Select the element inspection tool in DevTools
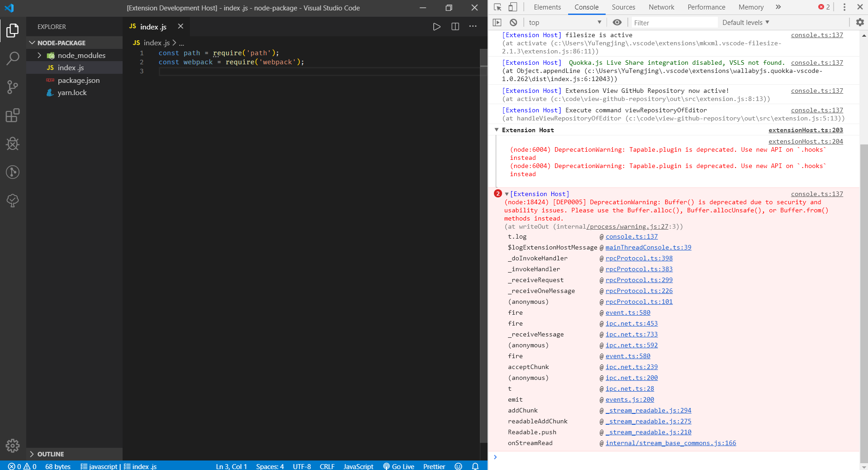This screenshot has height=470, width=868. pos(497,7)
